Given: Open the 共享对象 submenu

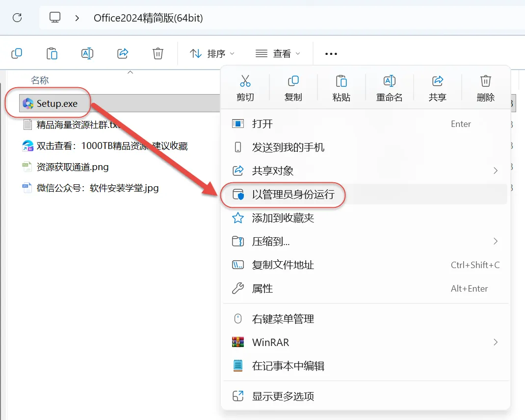Looking at the screenshot, I should point(365,171).
